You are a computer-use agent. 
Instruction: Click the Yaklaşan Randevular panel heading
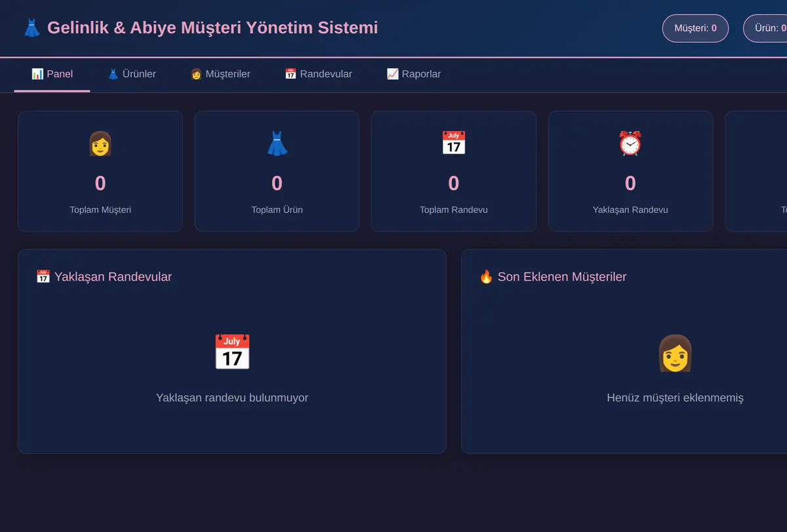tap(104, 277)
